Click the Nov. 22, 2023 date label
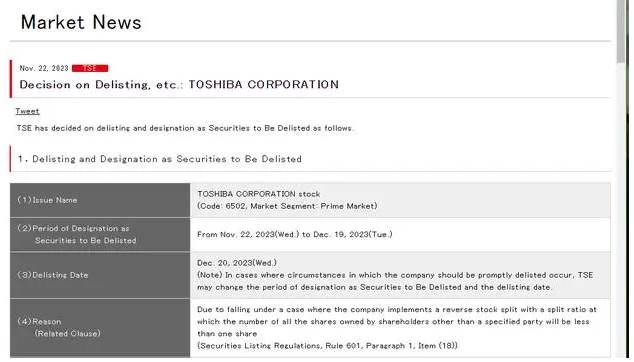Image resolution: width=634 pixels, height=362 pixels. 44,68
